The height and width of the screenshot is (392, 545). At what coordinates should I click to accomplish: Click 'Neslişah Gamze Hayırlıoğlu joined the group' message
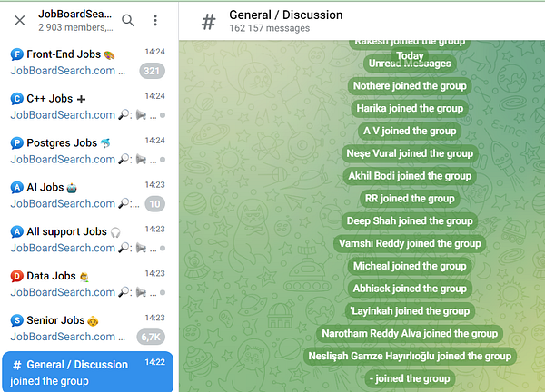click(410, 357)
